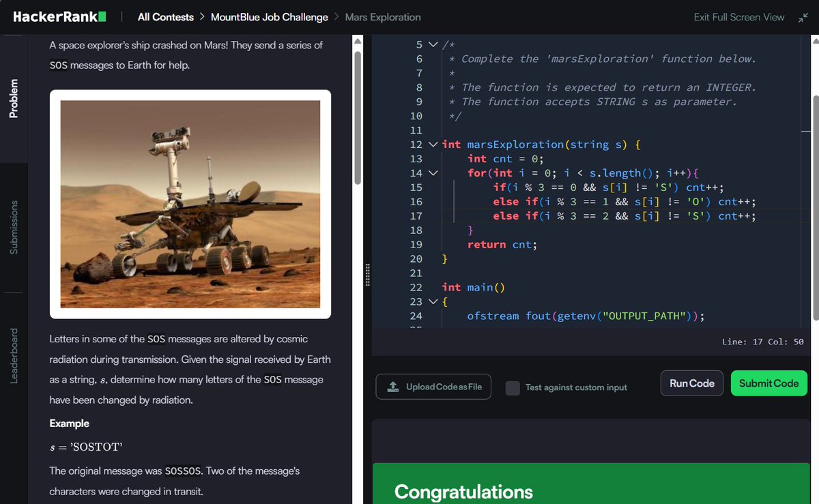Viewport: 819px width, 504px height.
Task: Click the 'return cnt;' code line
Action: pyautogui.click(x=502, y=245)
